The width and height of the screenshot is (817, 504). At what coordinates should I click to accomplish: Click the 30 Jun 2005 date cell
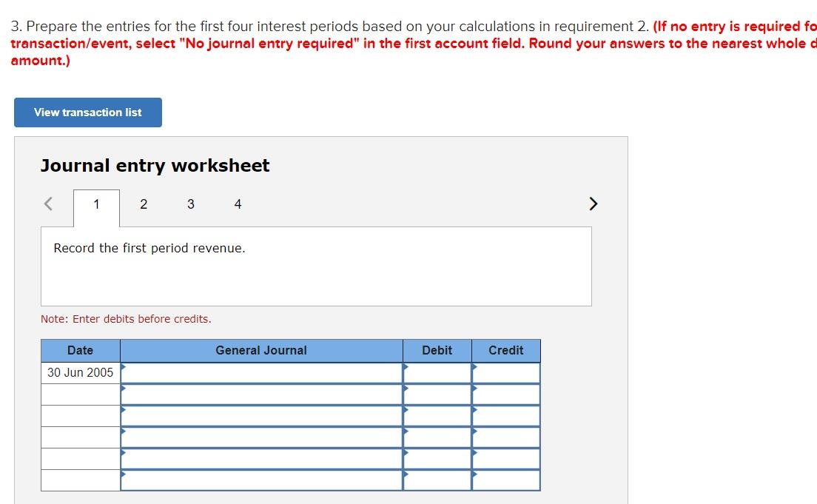[80, 373]
